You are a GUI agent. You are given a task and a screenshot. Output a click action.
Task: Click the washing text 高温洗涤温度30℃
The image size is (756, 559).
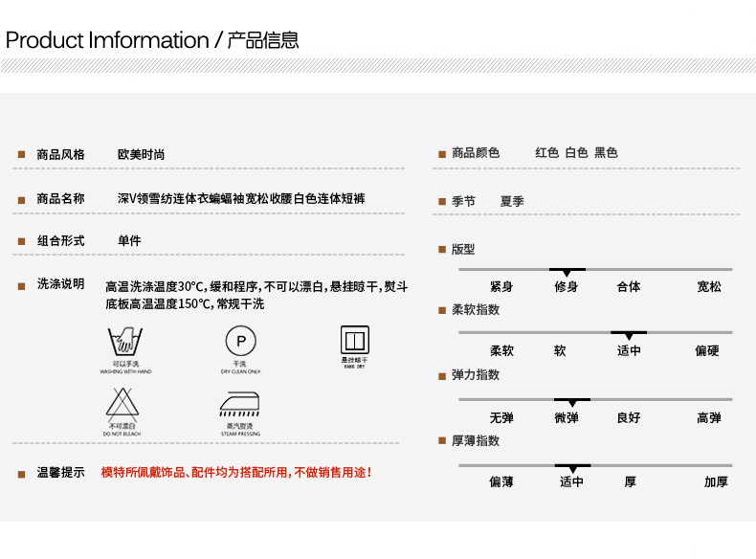tap(256, 286)
